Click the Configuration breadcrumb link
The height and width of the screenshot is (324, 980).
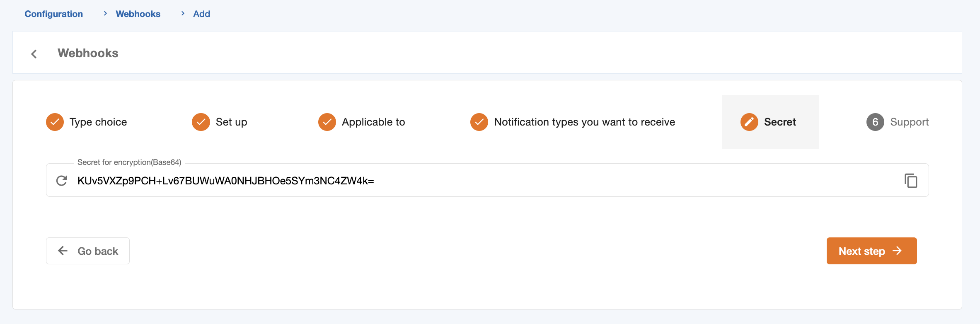53,14
